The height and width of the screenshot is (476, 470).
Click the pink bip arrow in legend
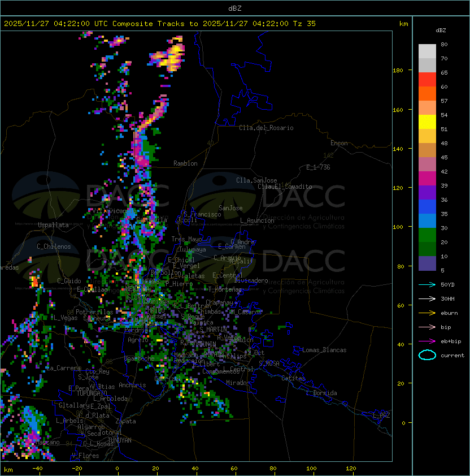427,327
